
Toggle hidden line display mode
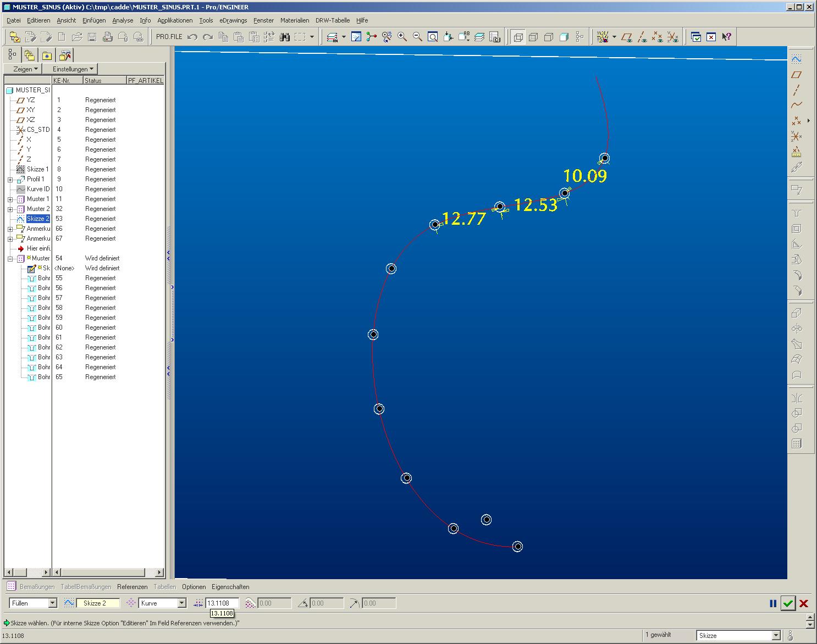coord(533,37)
